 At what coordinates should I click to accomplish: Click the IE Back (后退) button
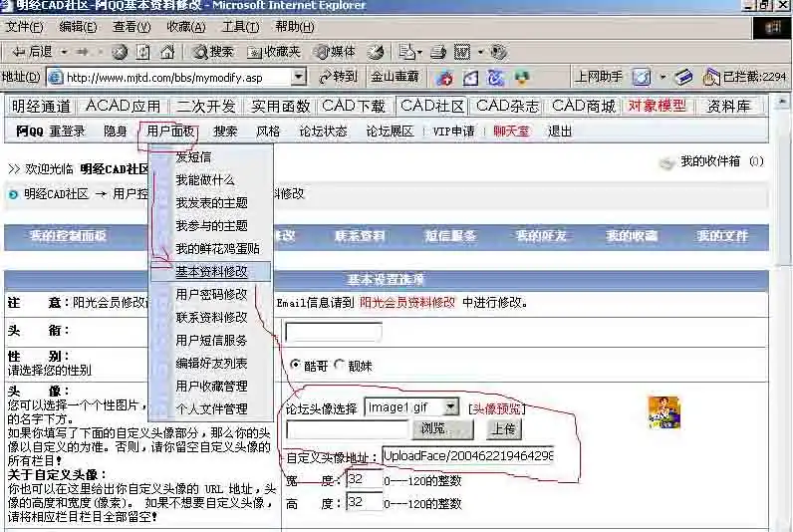pyautogui.click(x=31, y=52)
